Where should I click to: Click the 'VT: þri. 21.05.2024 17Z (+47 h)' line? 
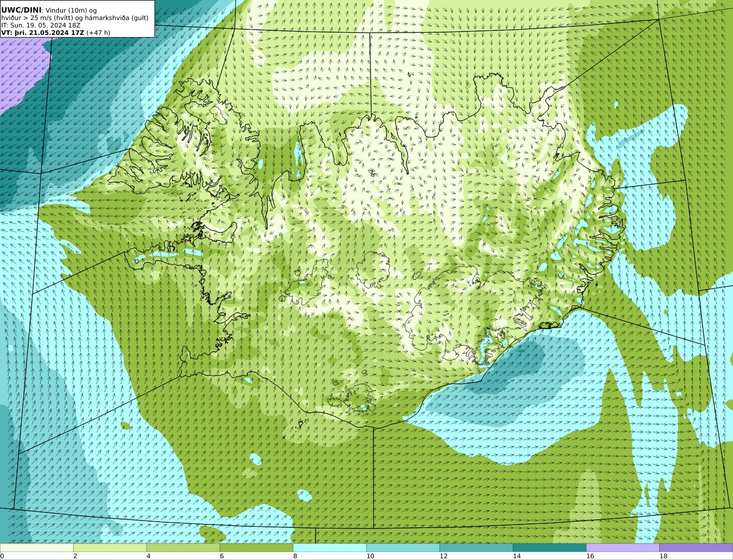[56, 33]
